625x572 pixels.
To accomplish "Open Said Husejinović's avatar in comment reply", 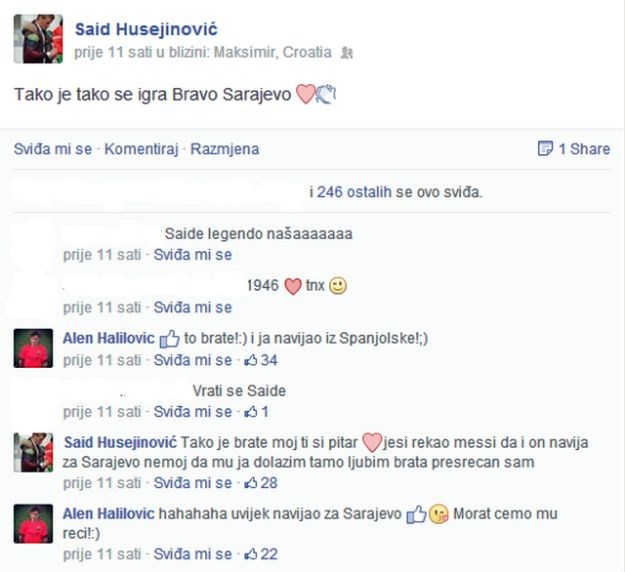I will 33,452.
